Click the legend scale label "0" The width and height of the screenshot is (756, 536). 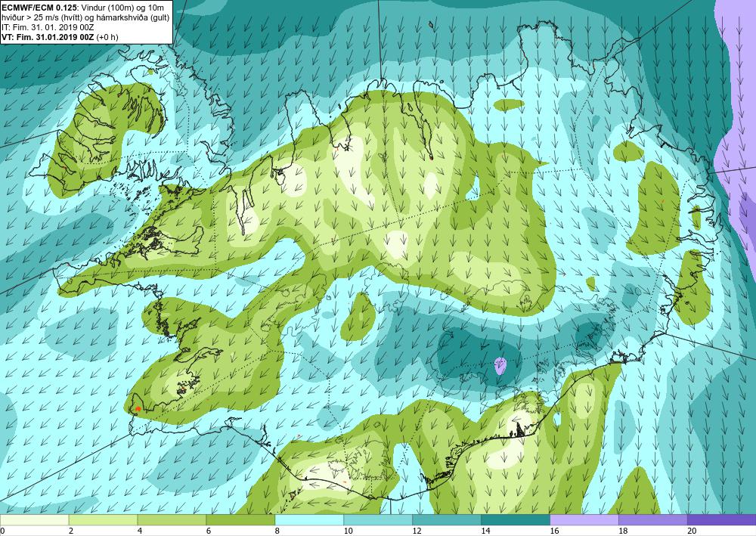(x=2, y=531)
